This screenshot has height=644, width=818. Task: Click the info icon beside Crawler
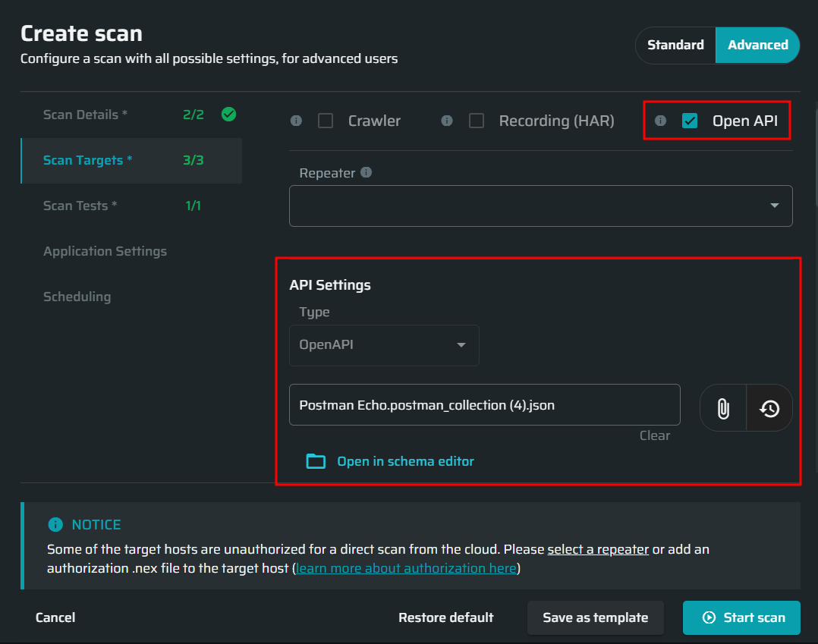(x=296, y=121)
